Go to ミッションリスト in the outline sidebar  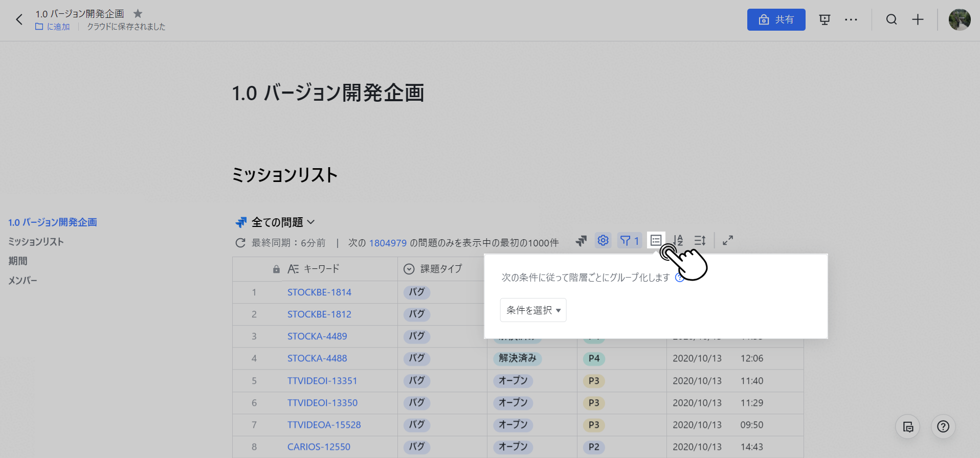(36, 242)
